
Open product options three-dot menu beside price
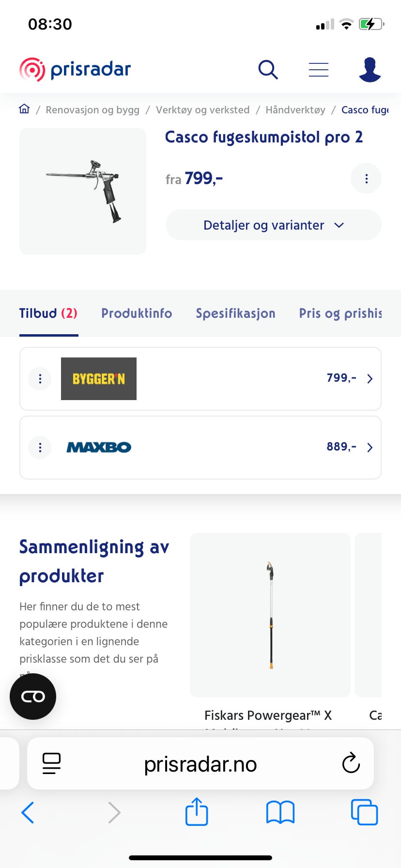pyautogui.click(x=366, y=179)
